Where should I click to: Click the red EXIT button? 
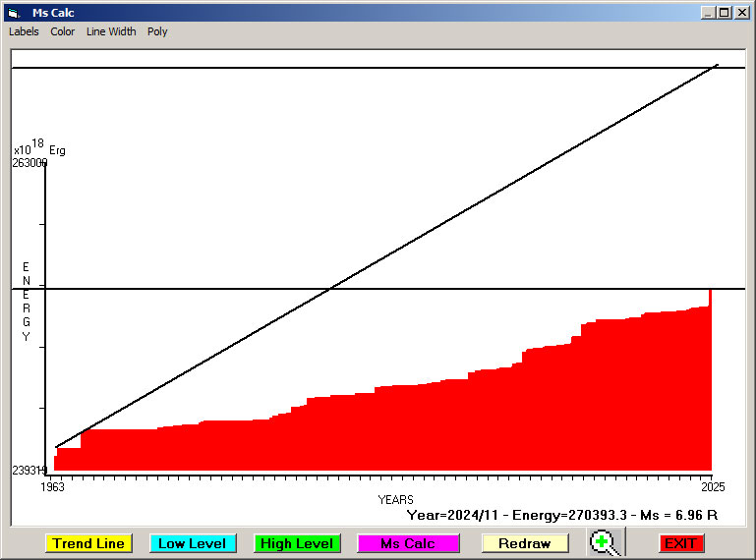(x=680, y=543)
